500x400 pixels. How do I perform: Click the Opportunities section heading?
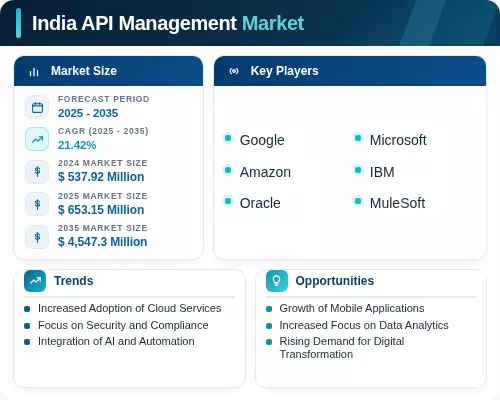coord(335,281)
